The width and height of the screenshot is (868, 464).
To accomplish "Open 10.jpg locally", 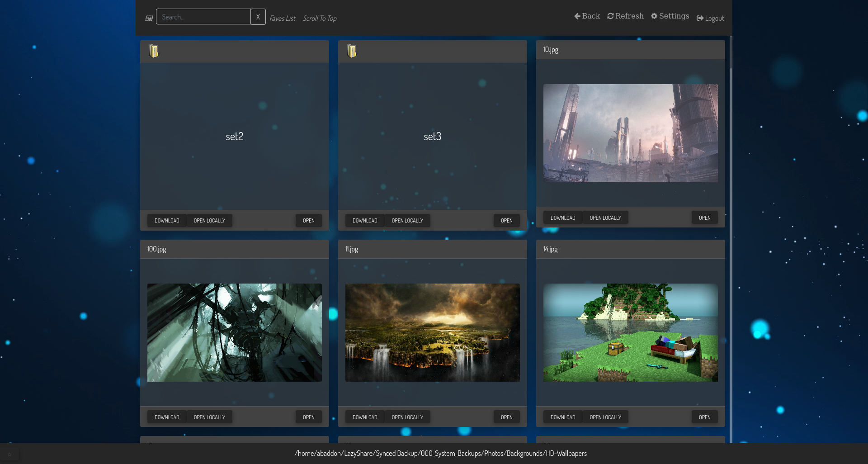I will (605, 218).
